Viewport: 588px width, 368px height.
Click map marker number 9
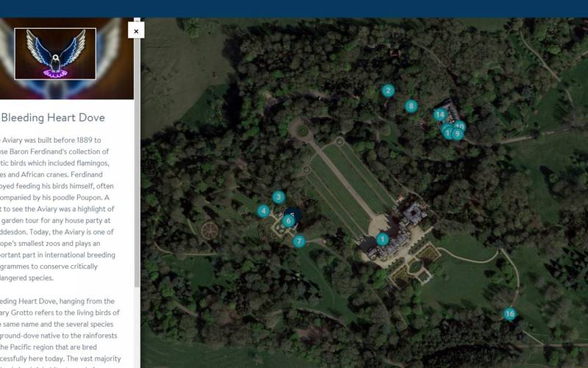(457, 134)
